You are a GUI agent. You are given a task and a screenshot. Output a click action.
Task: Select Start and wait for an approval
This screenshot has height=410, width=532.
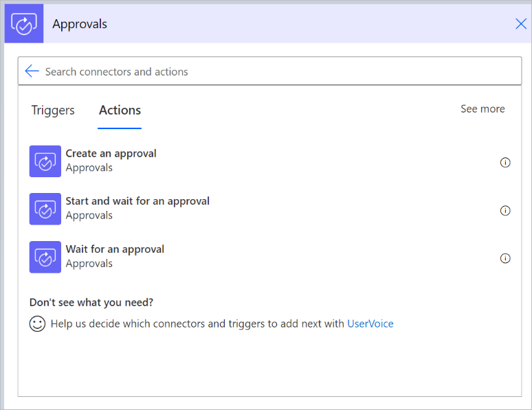pos(137,202)
